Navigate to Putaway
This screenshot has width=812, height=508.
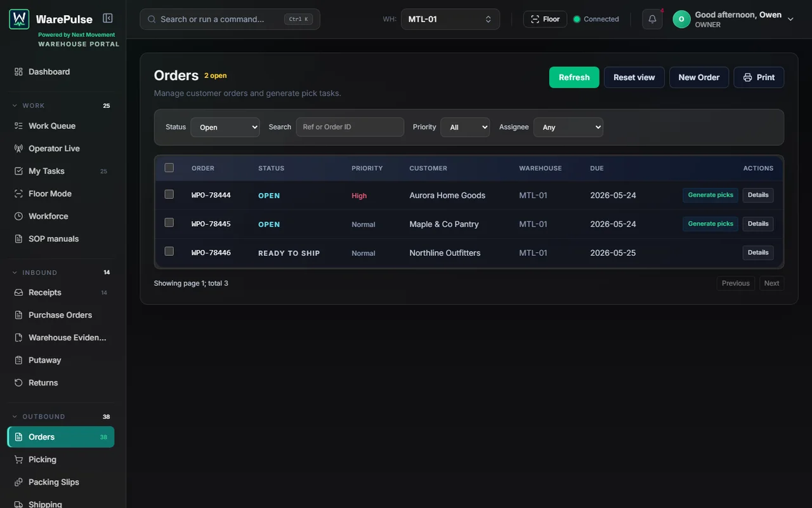tap(61, 360)
